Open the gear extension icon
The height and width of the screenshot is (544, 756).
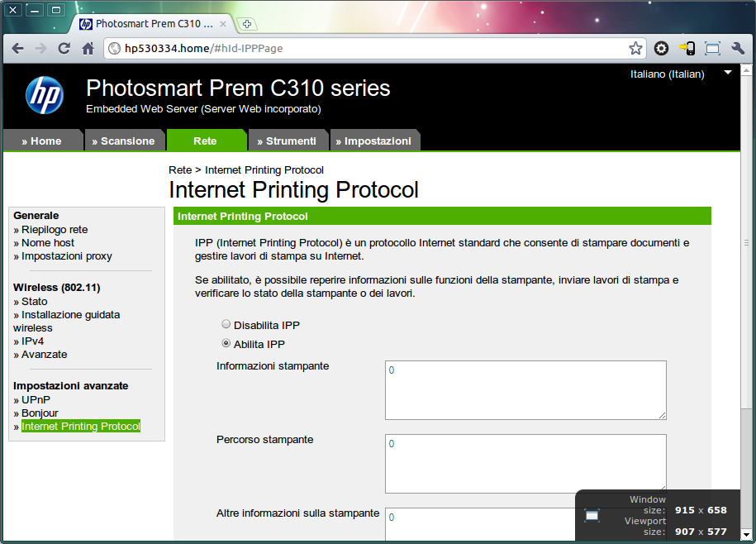click(x=662, y=48)
